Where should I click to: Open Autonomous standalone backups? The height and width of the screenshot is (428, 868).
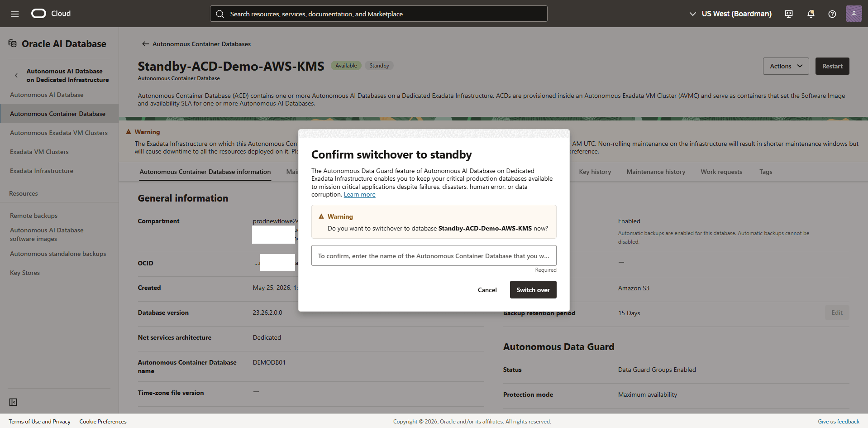click(58, 254)
